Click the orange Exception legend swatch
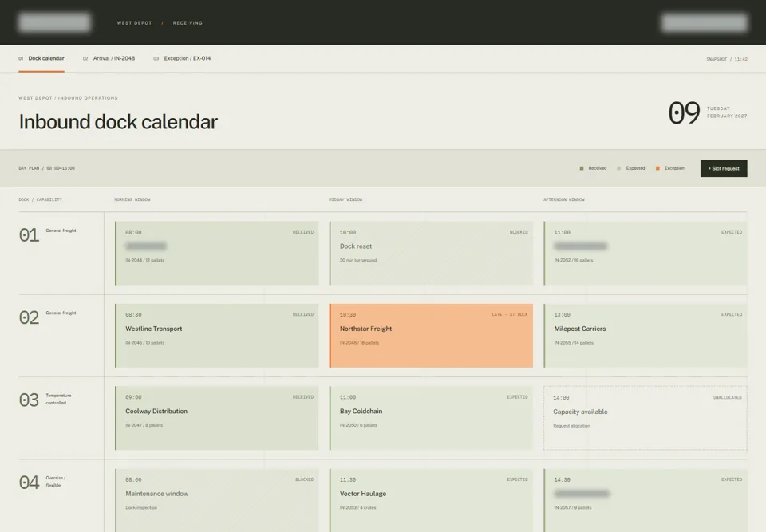 pyautogui.click(x=657, y=168)
